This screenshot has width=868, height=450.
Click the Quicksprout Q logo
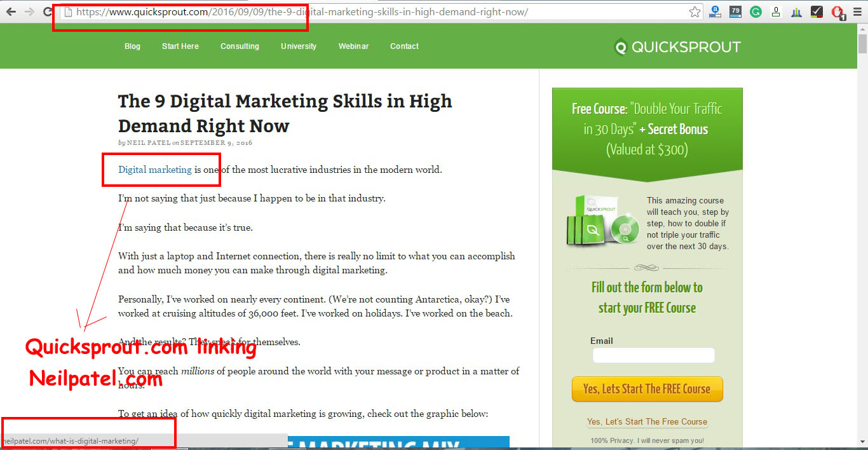pyautogui.click(x=621, y=47)
